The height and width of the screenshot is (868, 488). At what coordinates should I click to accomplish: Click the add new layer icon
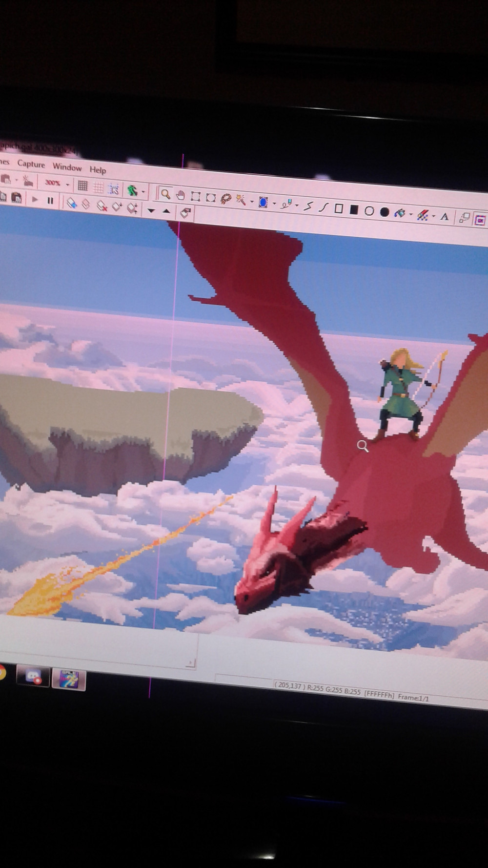coord(71,202)
